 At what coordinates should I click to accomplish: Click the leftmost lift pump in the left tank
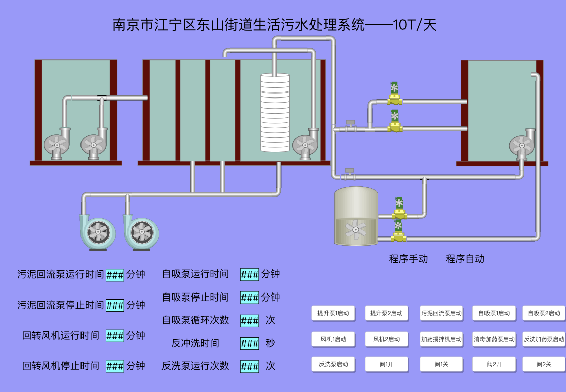coord(57,144)
